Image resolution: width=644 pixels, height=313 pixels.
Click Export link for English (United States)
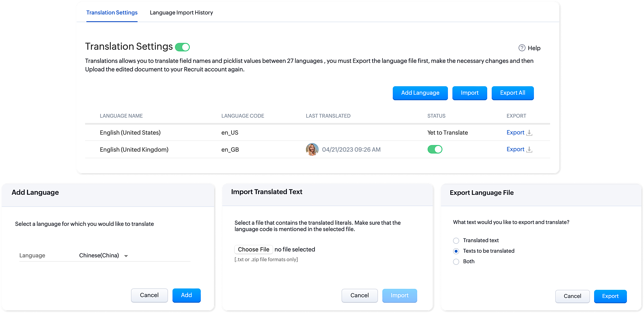(515, 133)
